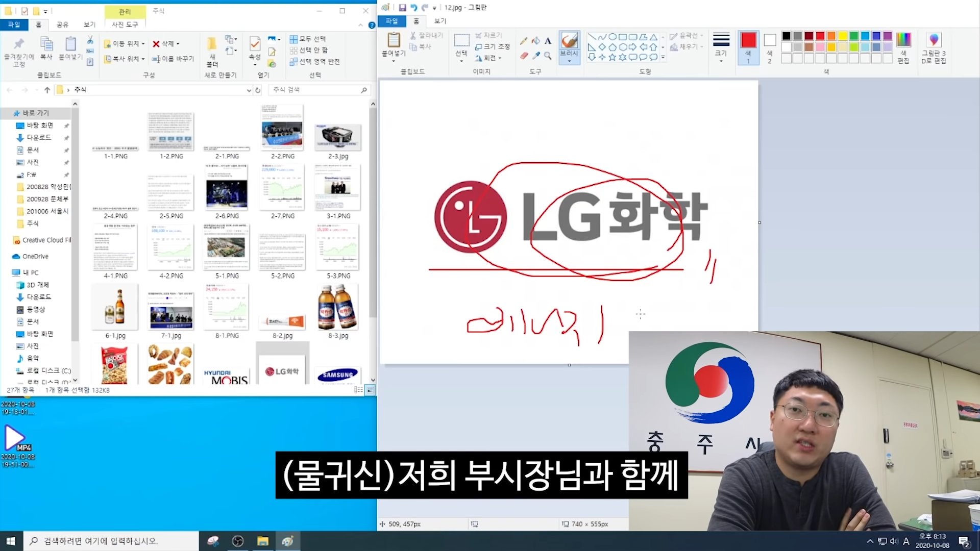Click the Undo arrow in Paint title bar

click(x=413, y=8)
